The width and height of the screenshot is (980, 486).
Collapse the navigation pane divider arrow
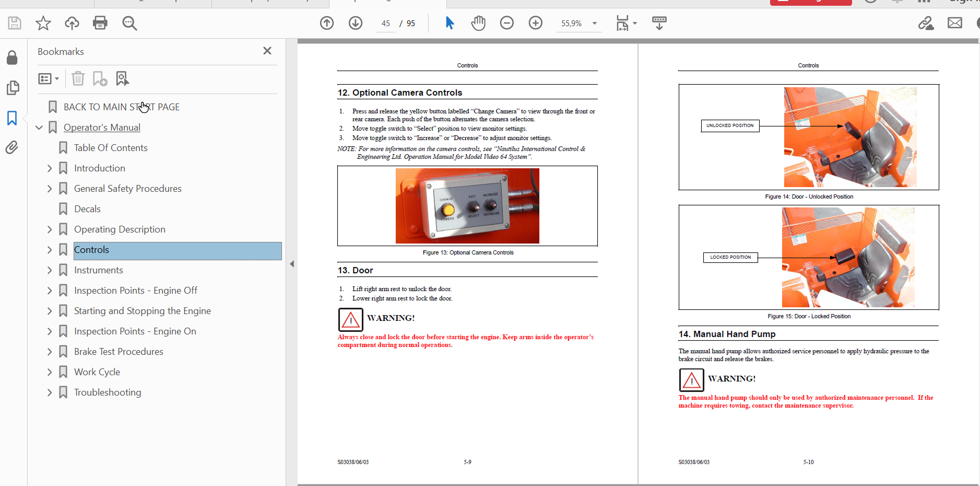tap(292, 264)
